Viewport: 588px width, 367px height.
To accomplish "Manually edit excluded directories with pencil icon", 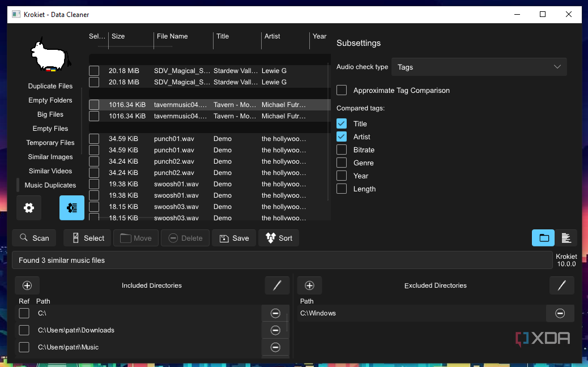I will point(561,285).
